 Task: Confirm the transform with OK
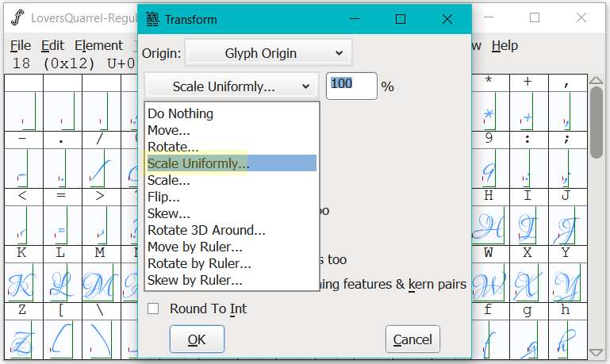point(197,339)
